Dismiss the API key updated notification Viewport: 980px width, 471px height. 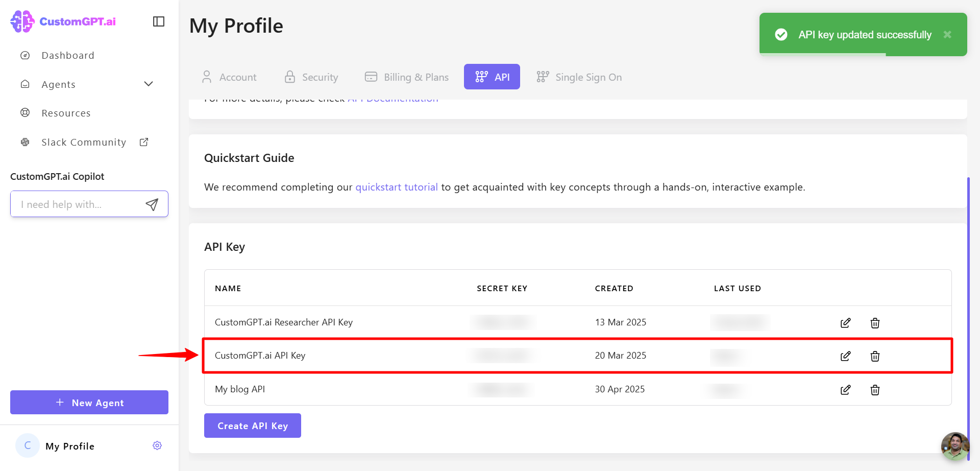tap(947, 34)
